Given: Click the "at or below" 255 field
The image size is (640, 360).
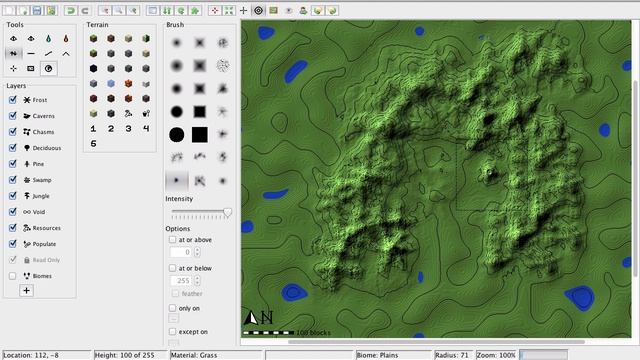Looking at the screenshot, I should [181, 281].
